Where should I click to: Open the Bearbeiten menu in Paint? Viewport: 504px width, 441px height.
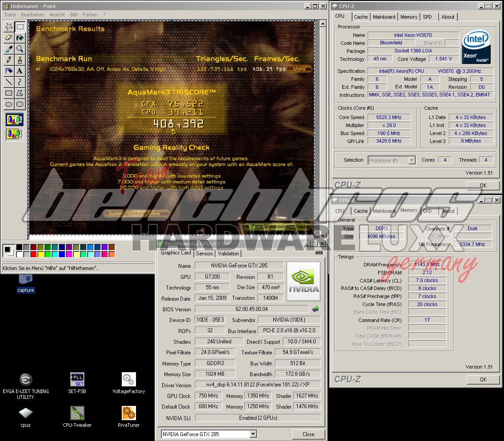[32, 15]
